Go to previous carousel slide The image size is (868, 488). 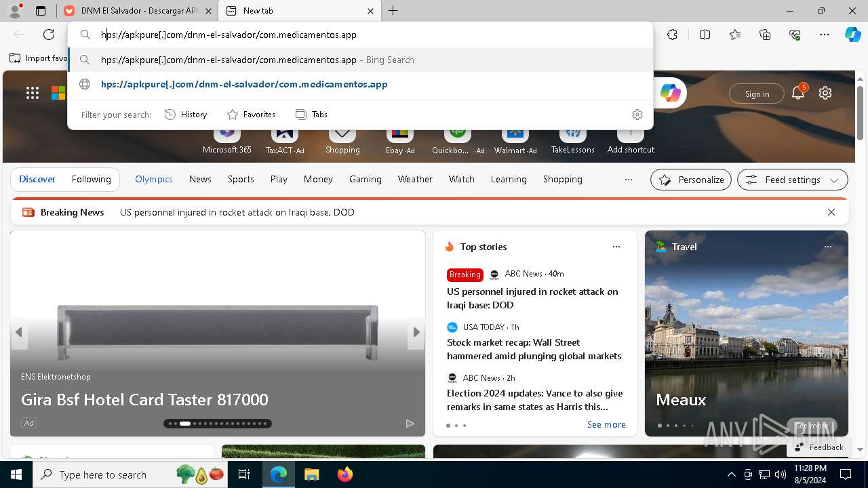click(19, 332)
